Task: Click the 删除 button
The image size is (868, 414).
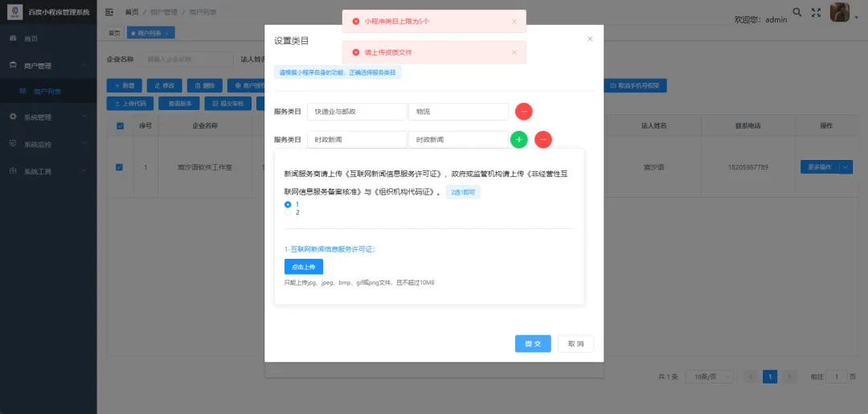Action: 205,86
